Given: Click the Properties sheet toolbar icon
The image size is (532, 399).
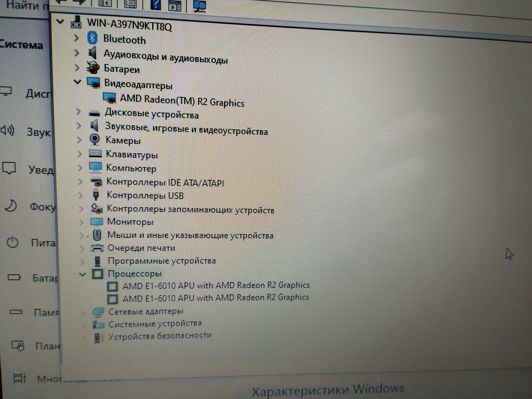Looking at the screenshot, I should click(130, 4).
